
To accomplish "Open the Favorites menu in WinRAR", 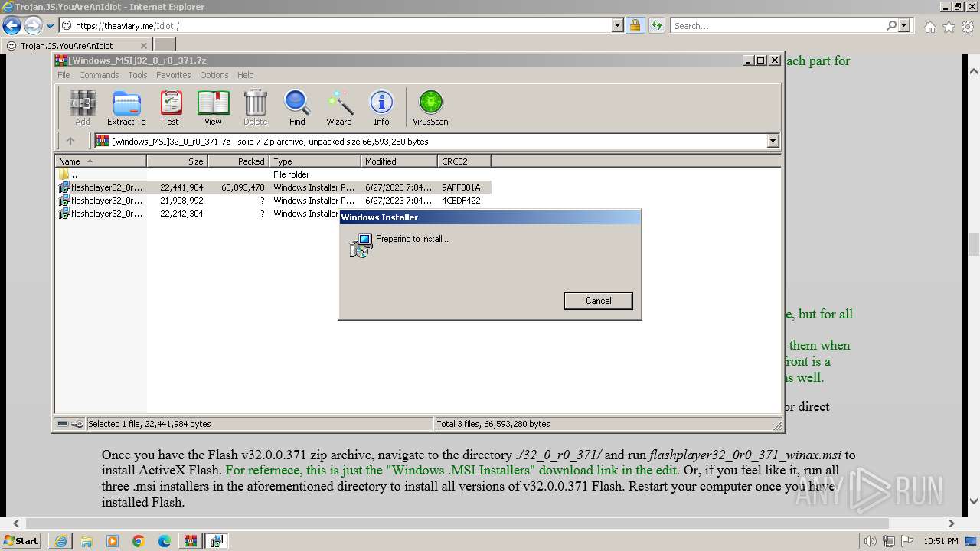I will tap(174, 75).
